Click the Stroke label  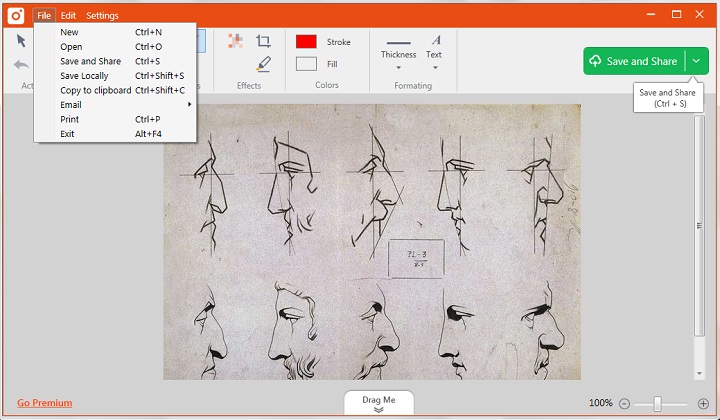click(338, 42)
